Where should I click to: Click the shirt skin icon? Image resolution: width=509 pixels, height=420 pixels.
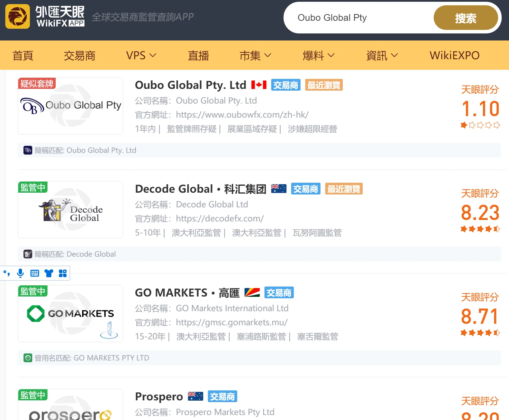click(x=49, y=273)
